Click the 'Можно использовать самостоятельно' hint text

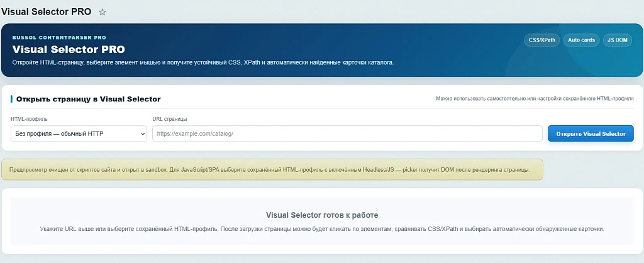535,99
